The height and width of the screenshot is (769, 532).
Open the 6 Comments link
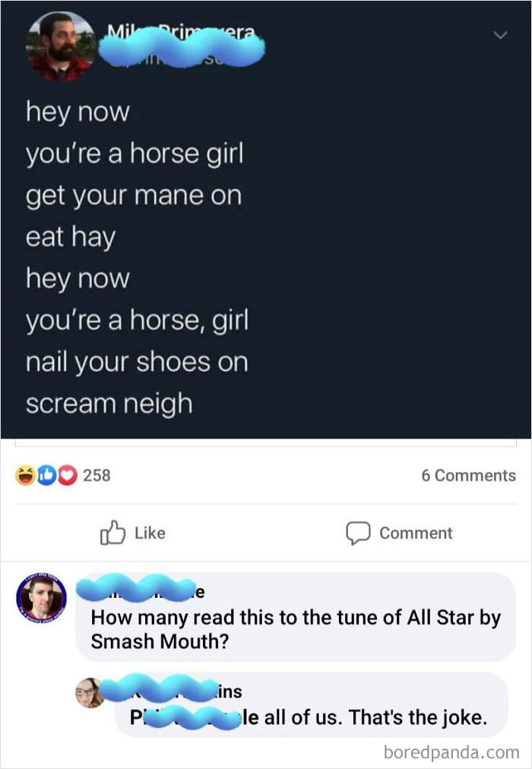[x=469, y=475]
